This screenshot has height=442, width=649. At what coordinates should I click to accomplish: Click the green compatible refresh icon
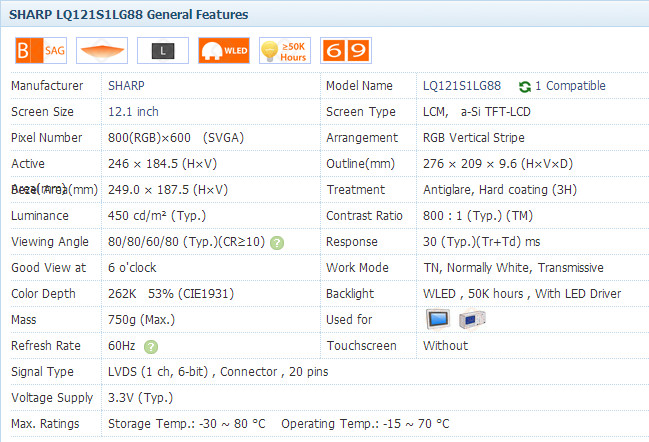click(525, 86)
